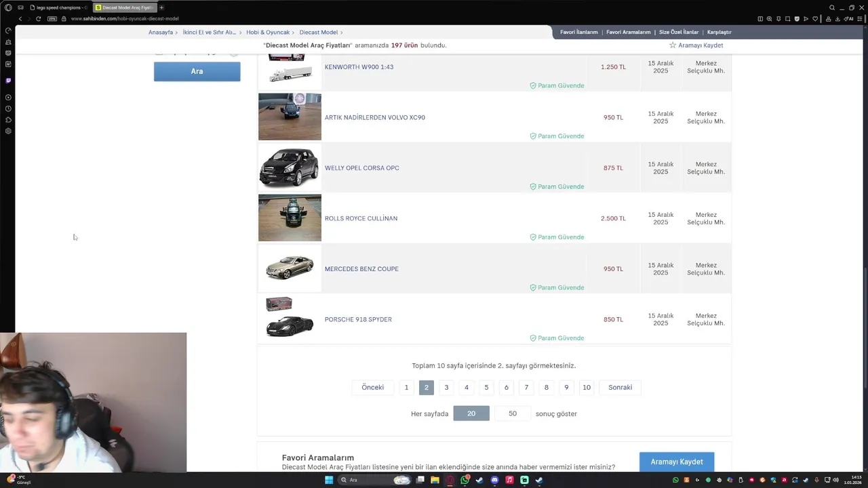Click the address bar URL

(125, 19)
